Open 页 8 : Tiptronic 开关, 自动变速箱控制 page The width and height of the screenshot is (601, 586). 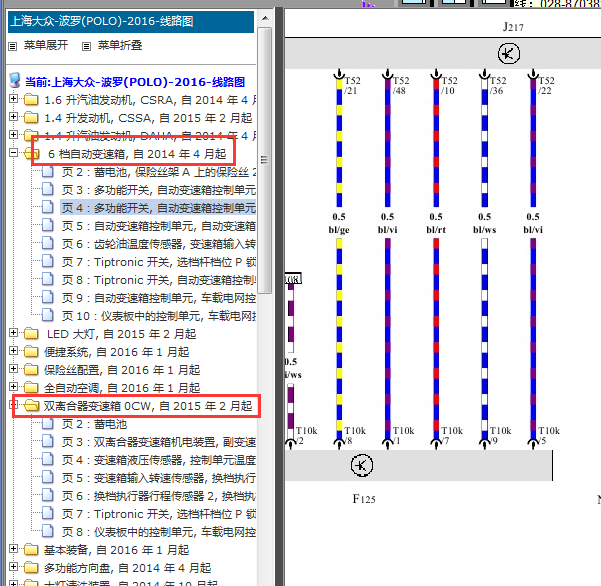[x=159, y=280]
